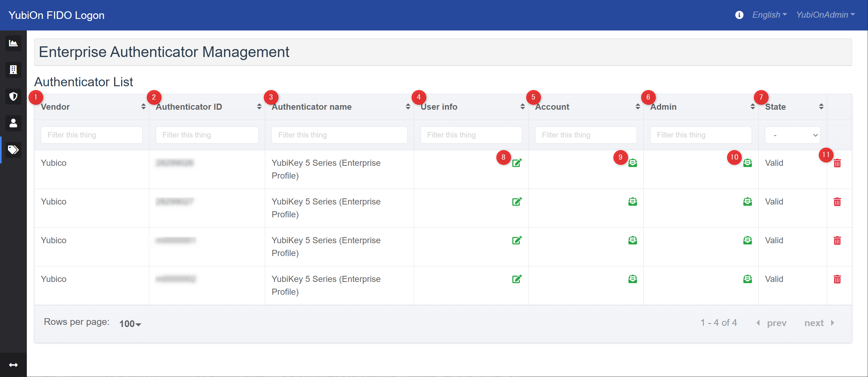The height and width of the screenshot is (377, 868).
Task: Send admin mail icon in third row
Action: tap(747, 240)
